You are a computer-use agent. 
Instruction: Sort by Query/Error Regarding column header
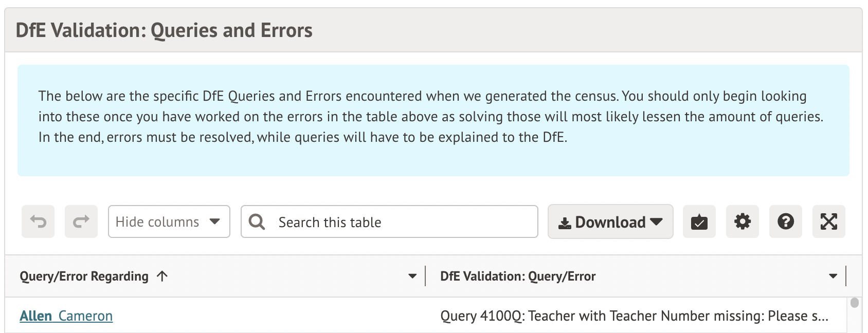(84, 276)
